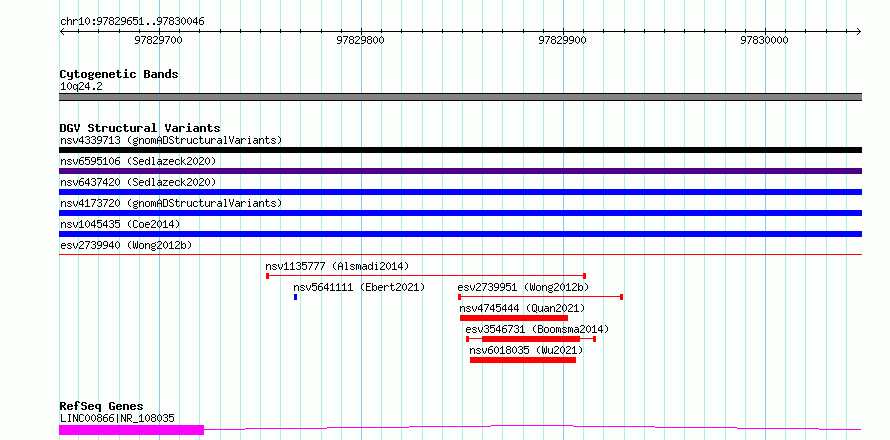890x440 pixels.
Task: Click the red esv3546731 variant bar
Action: click(x=531, y=339)
